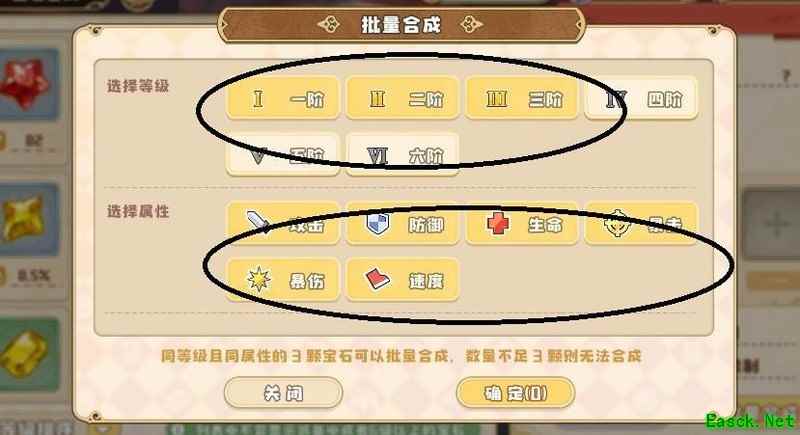Toggle the 二阶 tier II option

[402, 98]
